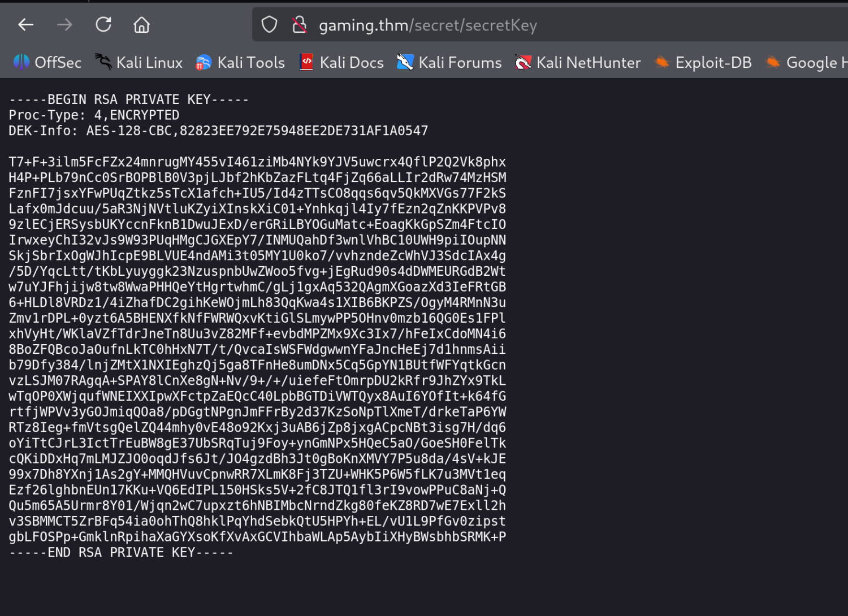Go to the browser home page

(x=141, y=25)
